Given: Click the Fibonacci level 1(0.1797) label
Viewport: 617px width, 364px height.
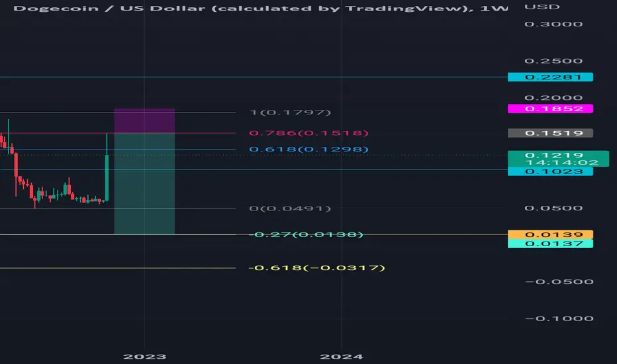Looking at the screenshot, I should [290, 113].
